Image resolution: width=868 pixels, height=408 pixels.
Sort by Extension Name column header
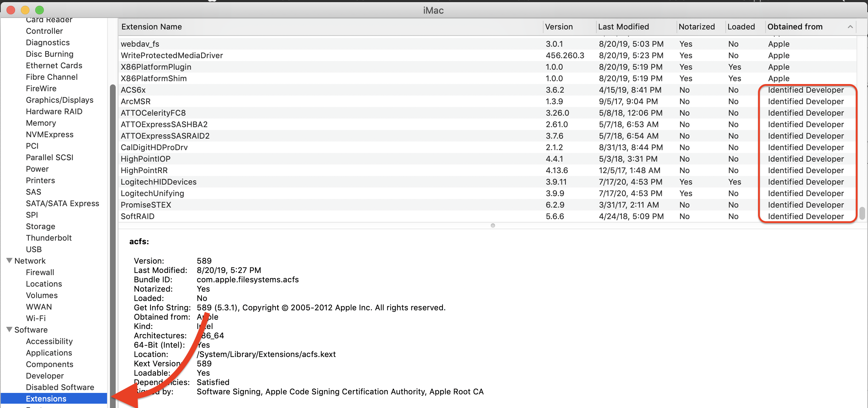point(151,27)
